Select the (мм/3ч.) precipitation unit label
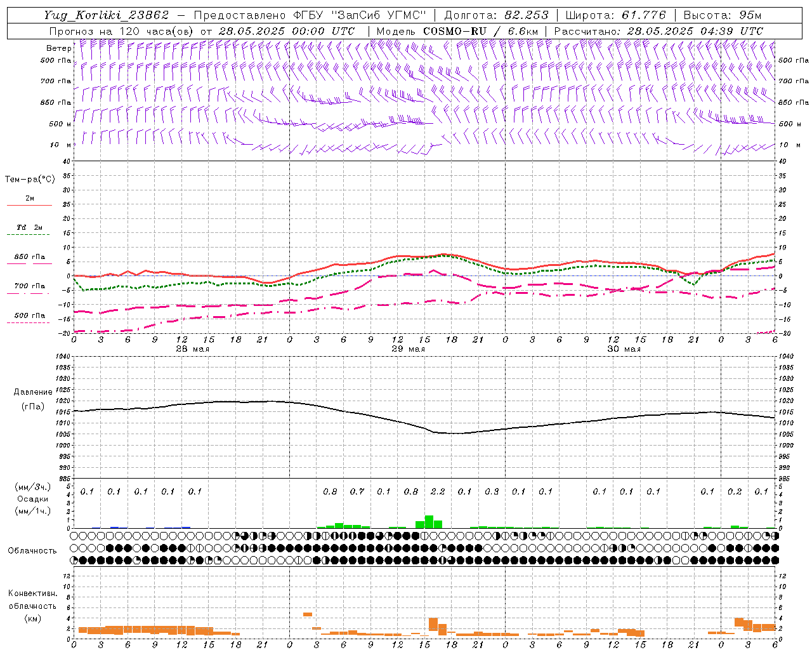 coord(32,487)
